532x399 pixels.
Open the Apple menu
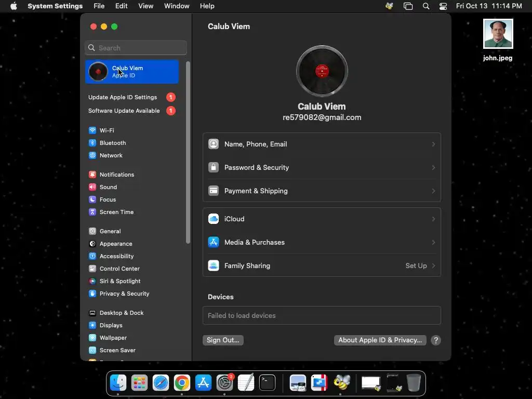[14, 6]
